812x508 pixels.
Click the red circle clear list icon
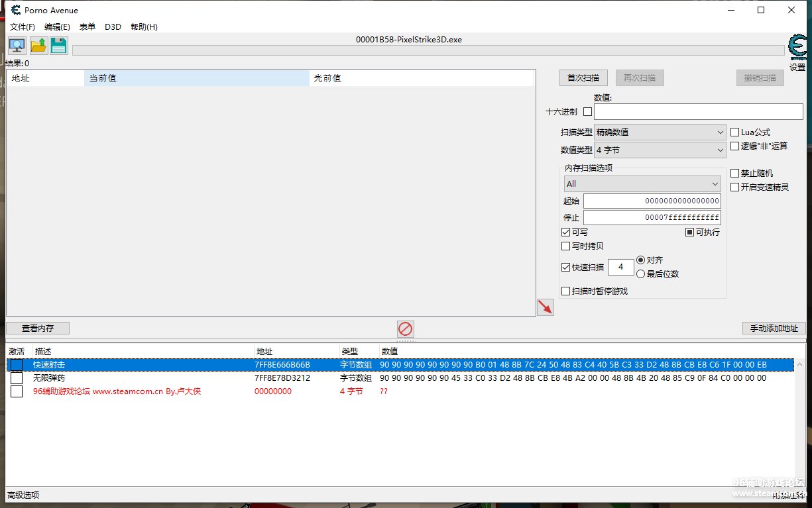pos(406,329)
